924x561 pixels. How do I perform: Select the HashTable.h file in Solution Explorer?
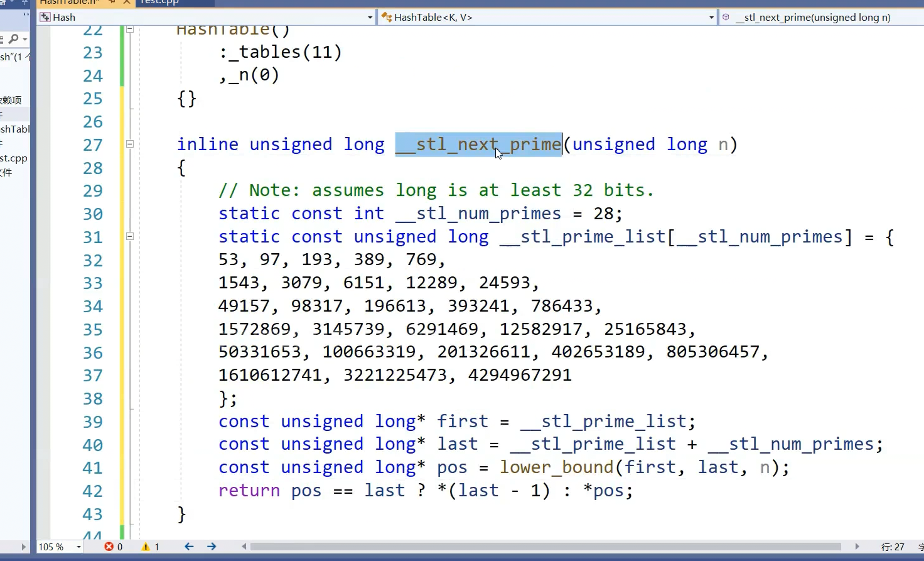[15, 129]
